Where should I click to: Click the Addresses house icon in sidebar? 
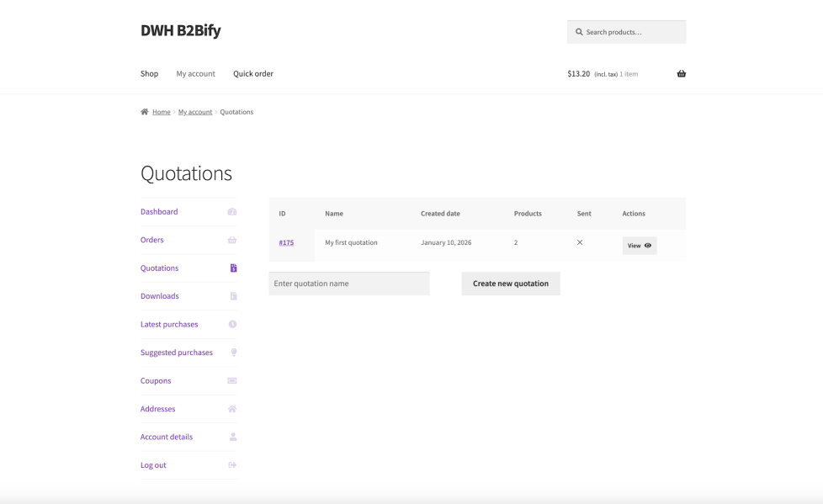tap(232, 409)
